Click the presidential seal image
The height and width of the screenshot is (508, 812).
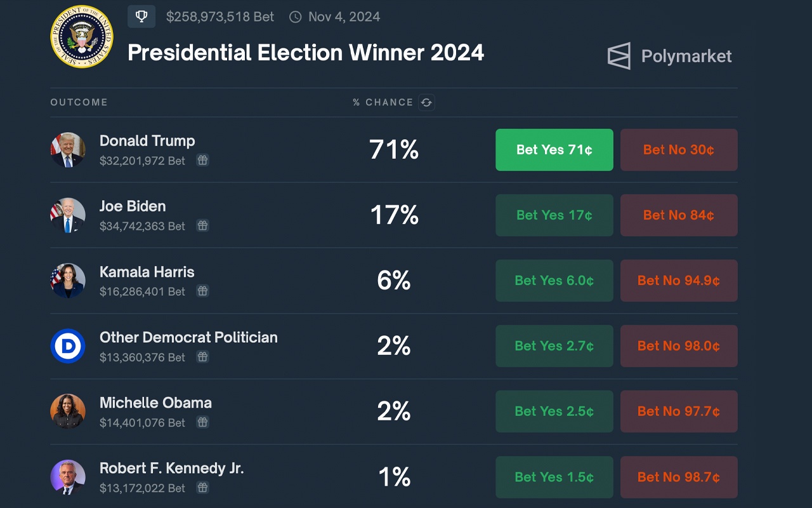click(x=82, y=36)
